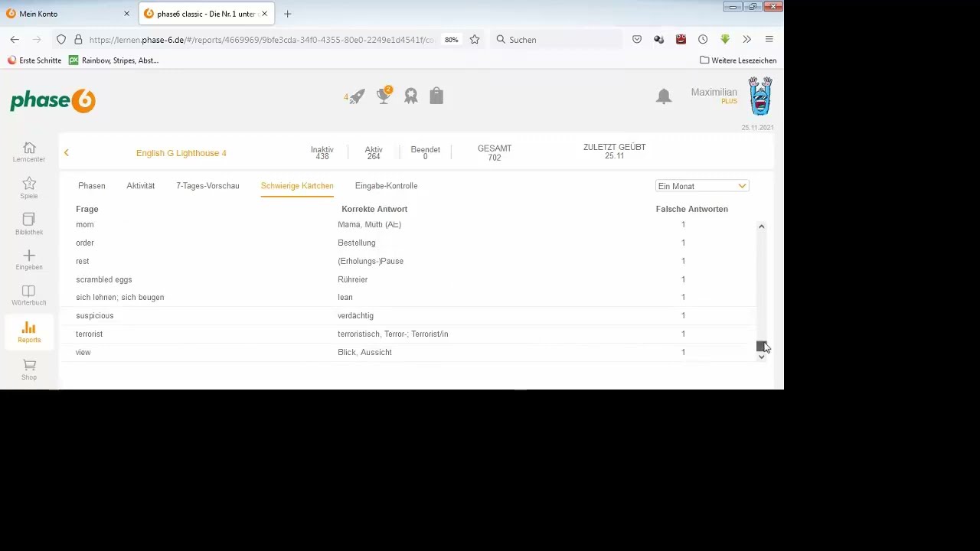Viewport: 980px width, 551px height.
Task: Open the Lerncenter home icon
Action: (x=29, y=148)
